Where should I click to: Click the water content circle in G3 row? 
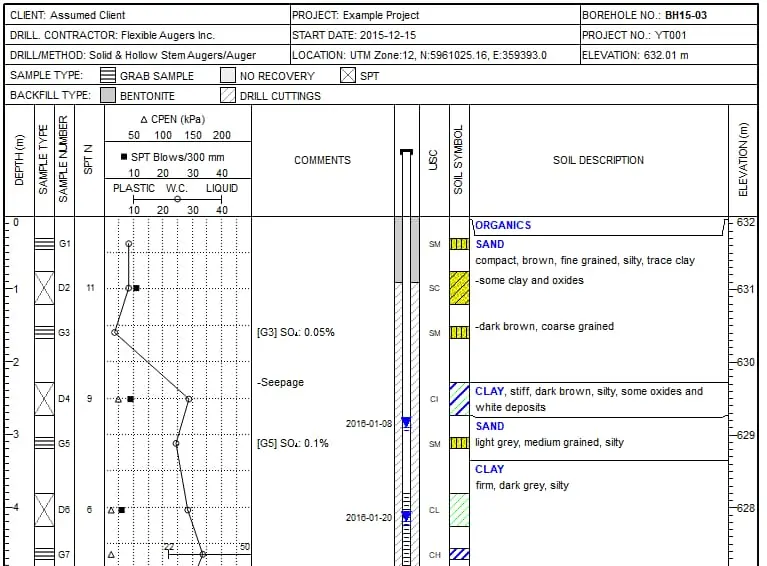[x=114, y=333]
